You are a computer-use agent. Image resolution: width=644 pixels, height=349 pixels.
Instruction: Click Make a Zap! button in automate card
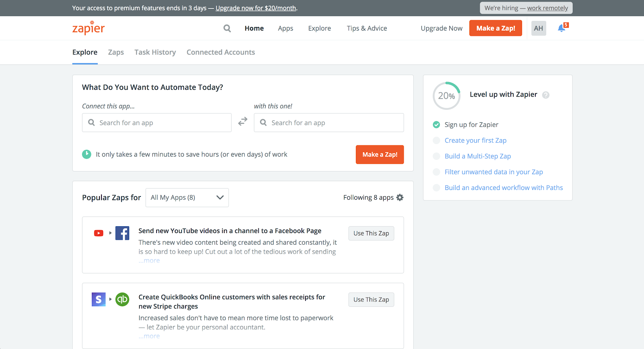380,155
